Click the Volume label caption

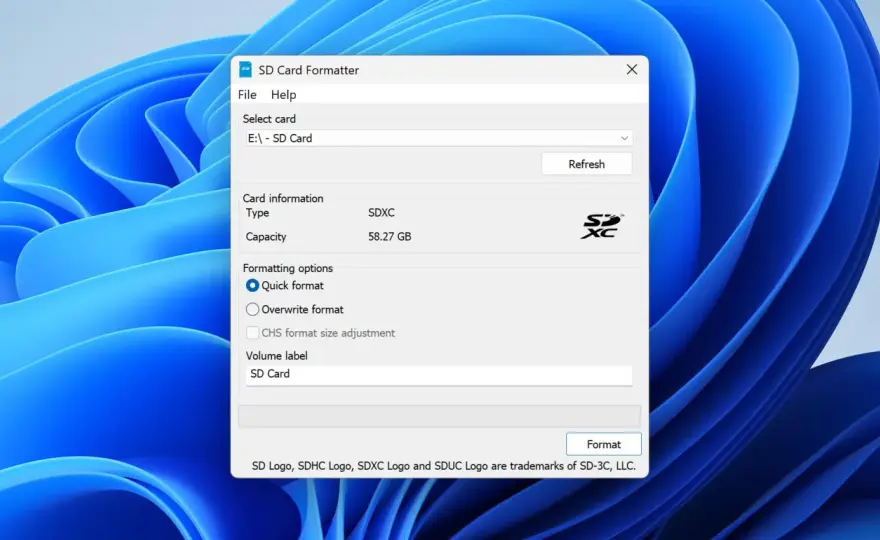[276, 356]
